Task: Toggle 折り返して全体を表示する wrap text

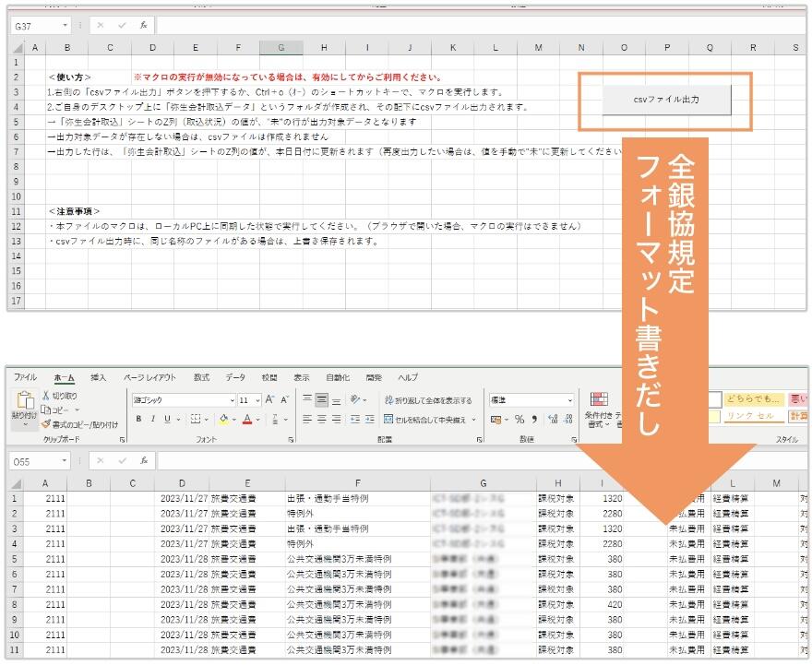Action: (x=428, y=400)
